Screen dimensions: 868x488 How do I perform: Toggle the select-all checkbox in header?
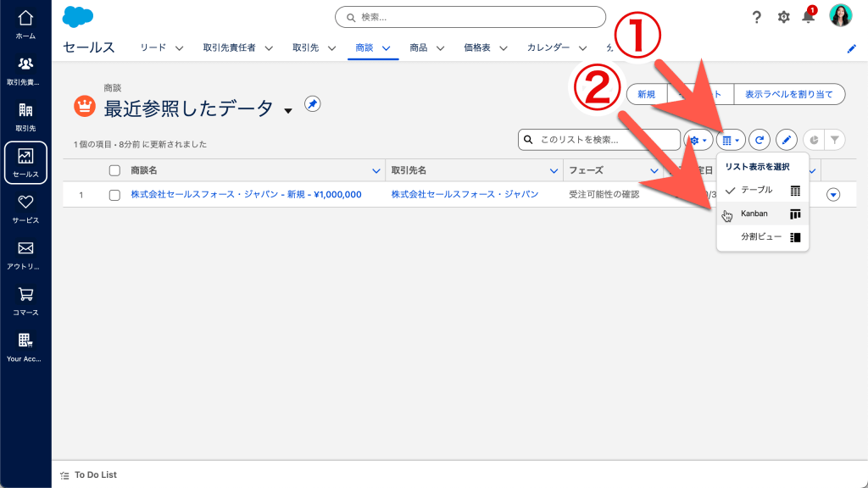point(114,170)
